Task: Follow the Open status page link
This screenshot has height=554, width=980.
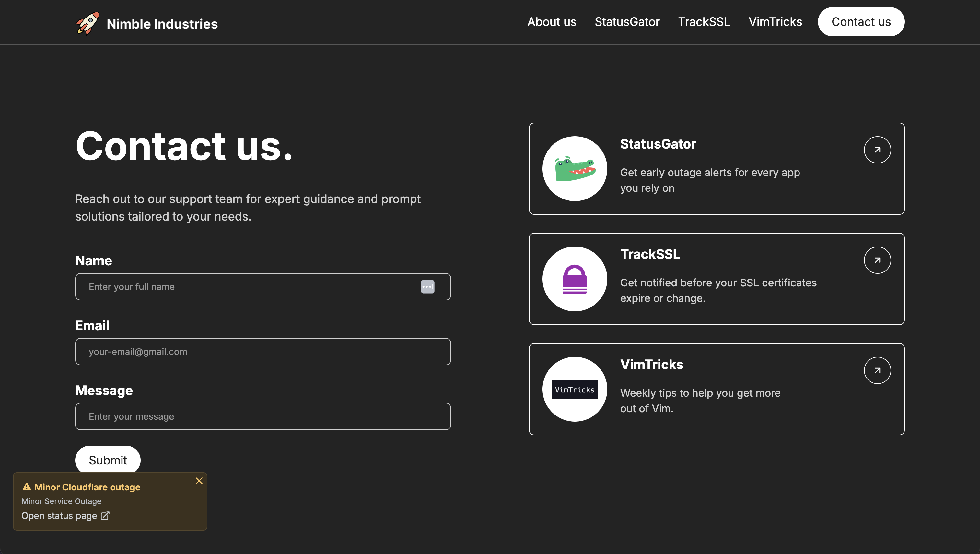Action: click(x=59, y=515)
